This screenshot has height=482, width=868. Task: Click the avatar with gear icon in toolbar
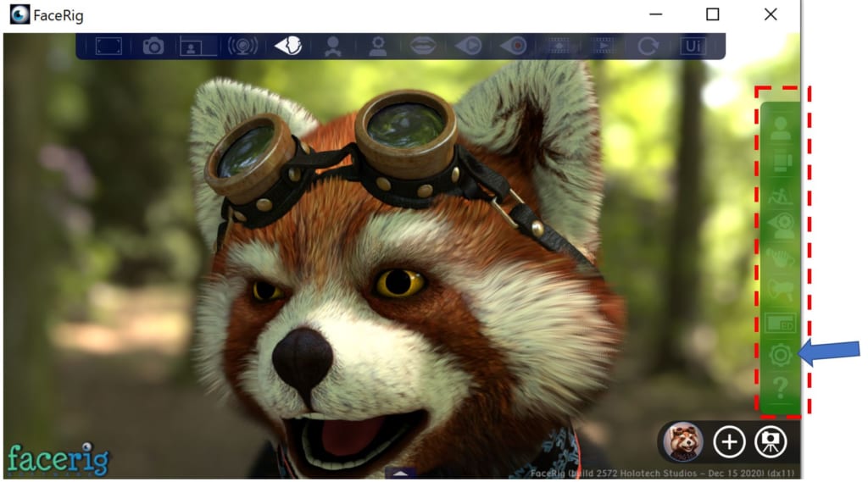click(378, 47)
